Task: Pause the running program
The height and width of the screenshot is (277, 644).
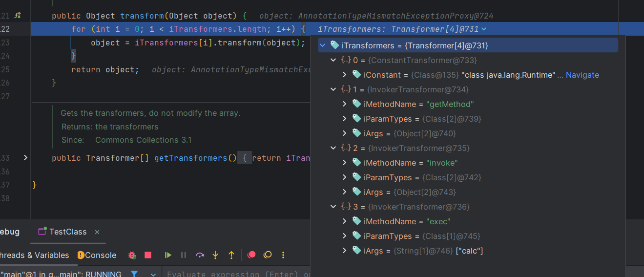Action: (184, 255)
